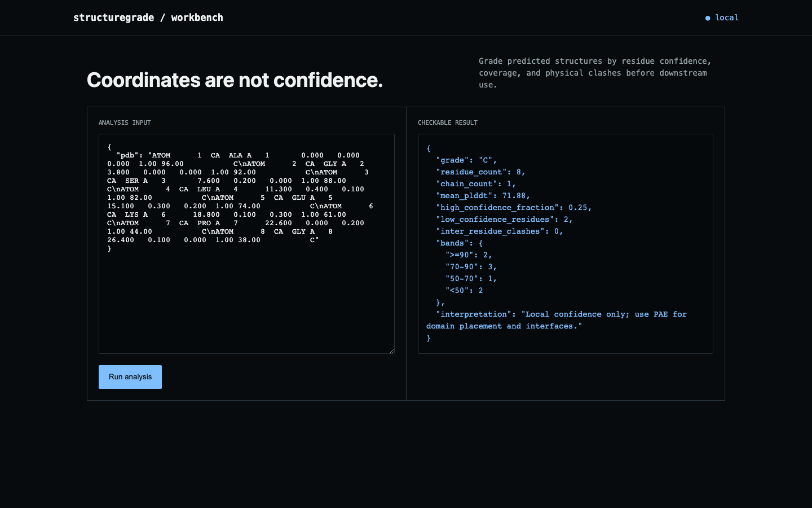Click the ">=90": 2 band line
The width and height of the screenshot is (812, 508).
(x=469, y=255)
